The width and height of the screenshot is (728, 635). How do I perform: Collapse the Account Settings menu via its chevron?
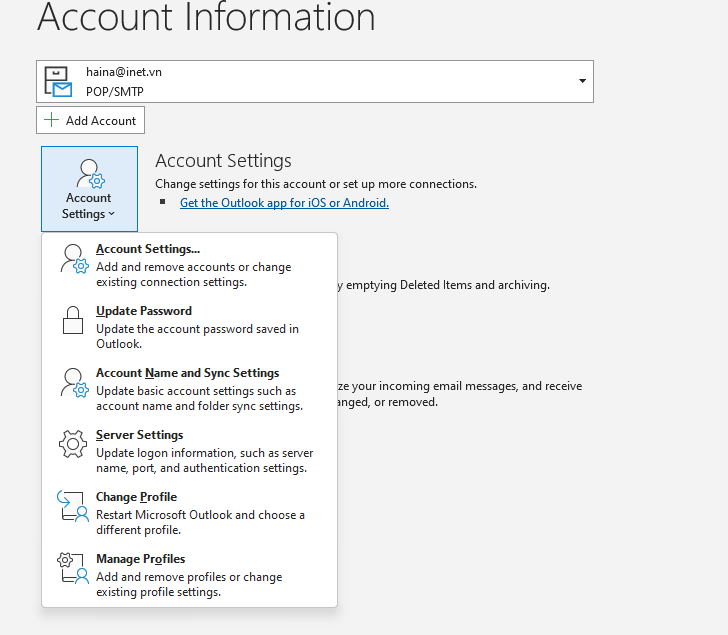[x=111, y=214]
